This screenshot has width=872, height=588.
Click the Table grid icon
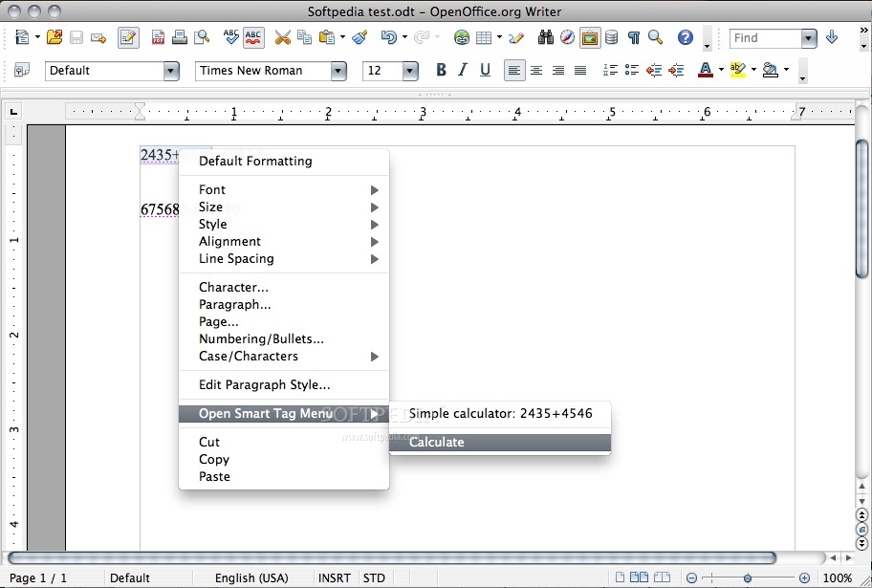pos(483,38)
